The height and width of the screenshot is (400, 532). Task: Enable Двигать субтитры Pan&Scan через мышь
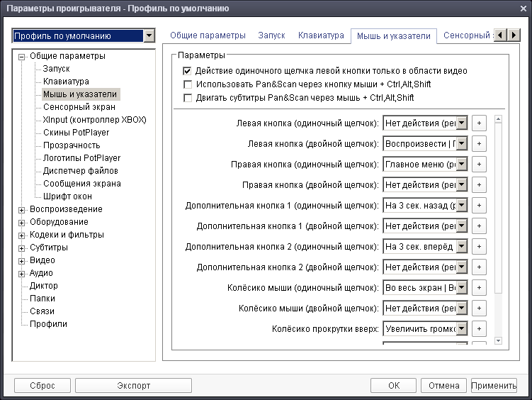pos(188,98)
